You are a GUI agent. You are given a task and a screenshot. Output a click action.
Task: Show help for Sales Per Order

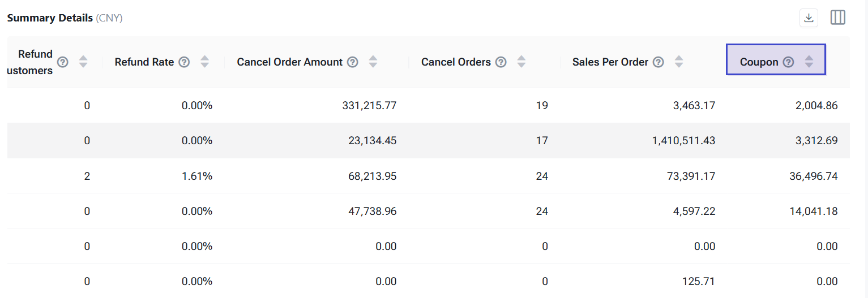pos(658,62)
